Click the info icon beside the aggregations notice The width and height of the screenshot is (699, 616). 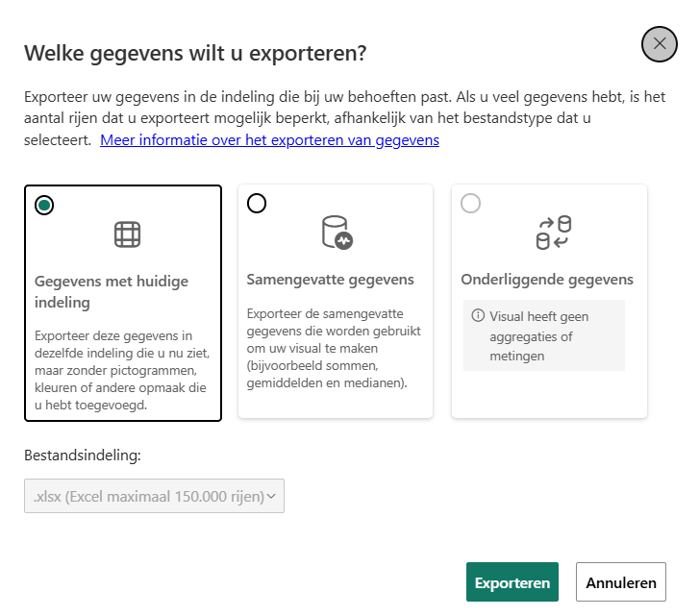point(478,316)
